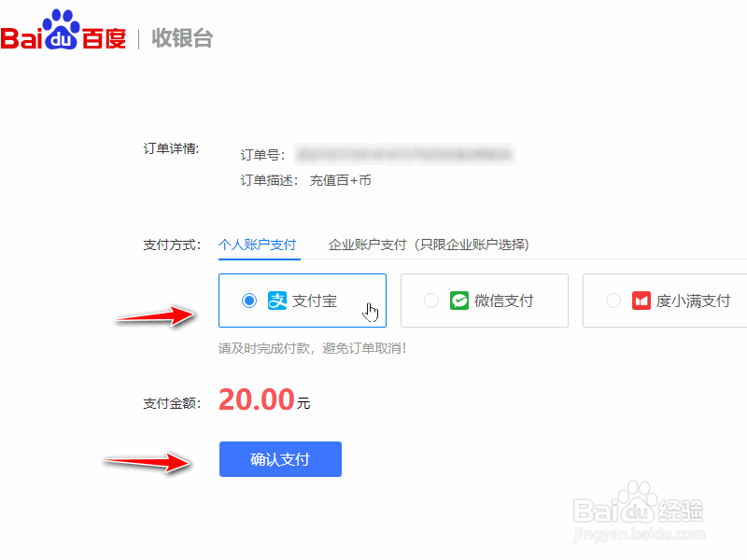Click the jingyan.baidu.com watermark link
Screen dimensions: 747x560
(638, 534)
